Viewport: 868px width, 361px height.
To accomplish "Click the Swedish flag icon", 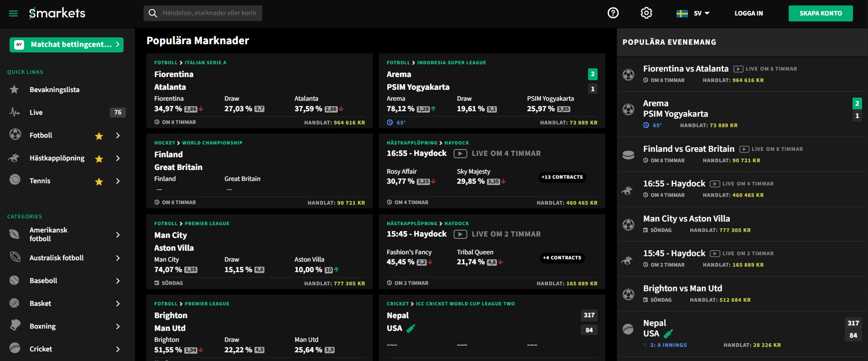I will point(682,14).
